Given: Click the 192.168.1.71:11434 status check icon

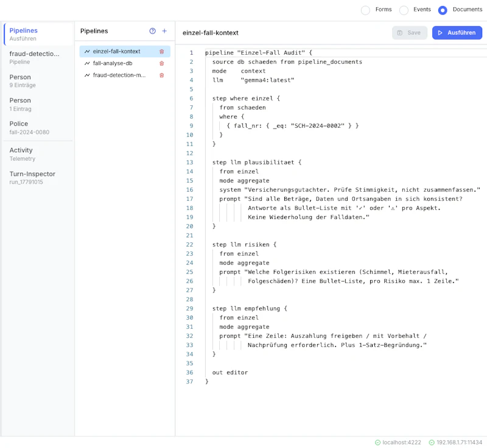Looking at the screenshot, I should pos(432,442).
